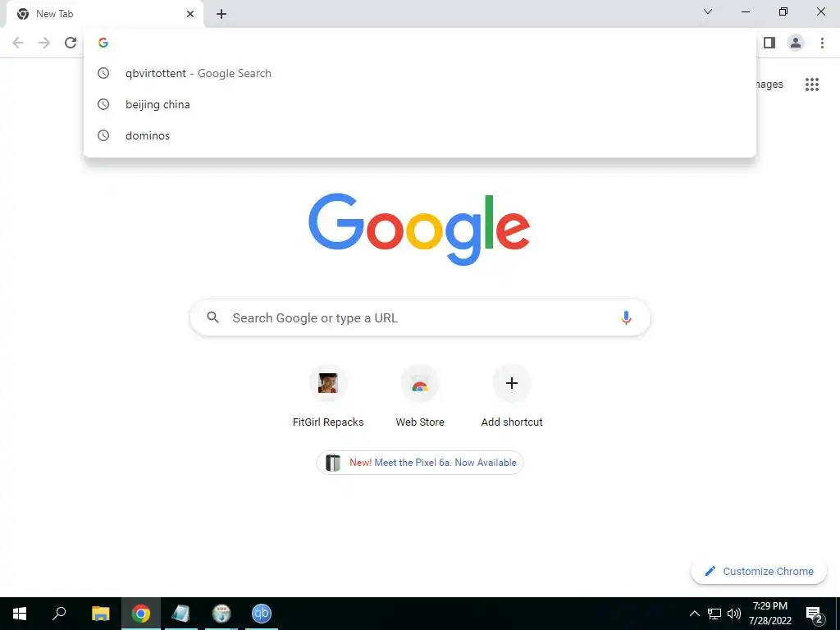Viewport: 840px width, 630px height.
Task: Click the Chrome taskbar icon
Action: pos(141,614)
